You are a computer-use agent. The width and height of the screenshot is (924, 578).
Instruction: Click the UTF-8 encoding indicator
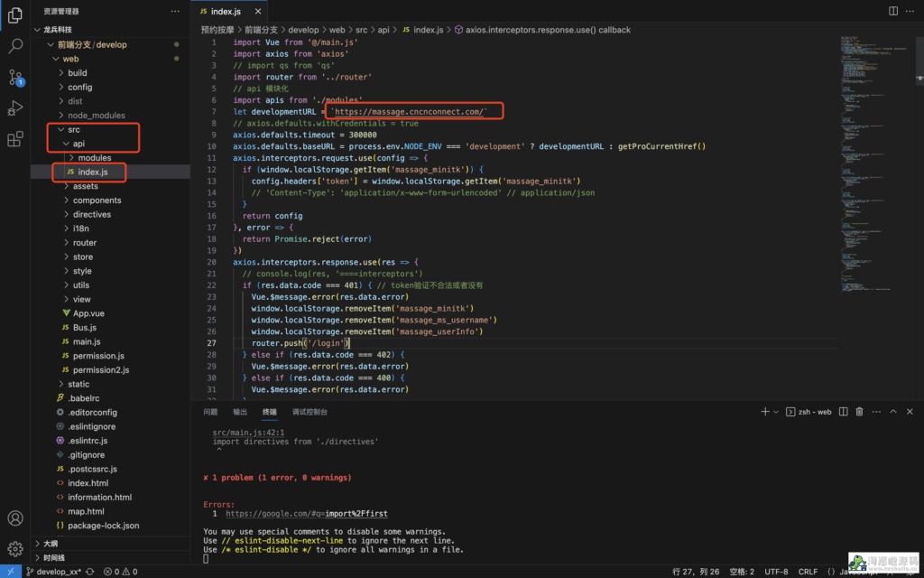click(776, 572)
